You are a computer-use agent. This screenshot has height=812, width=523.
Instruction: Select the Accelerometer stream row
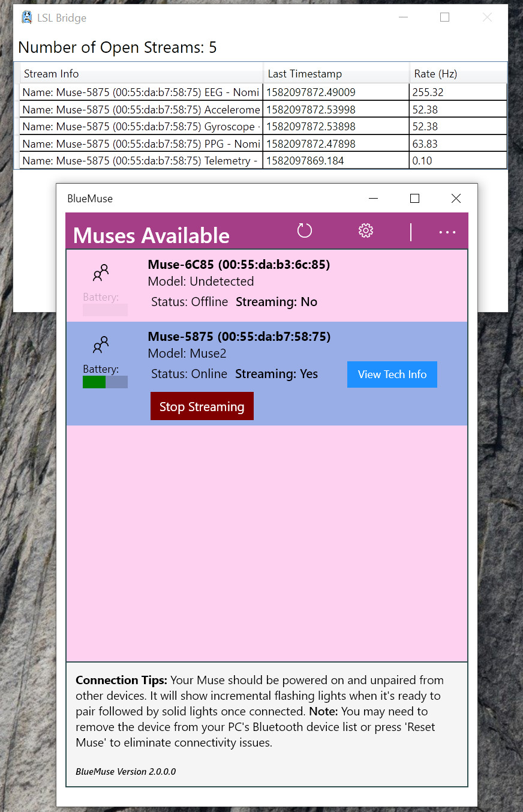[264, 109]
